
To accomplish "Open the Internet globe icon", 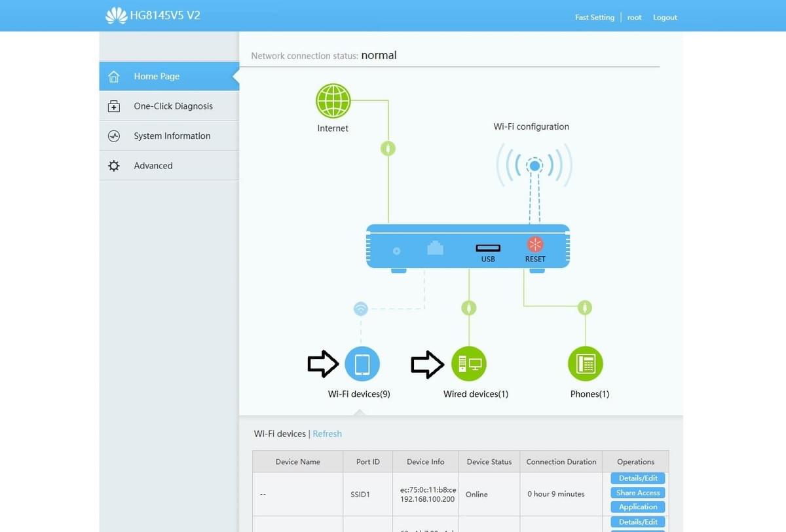I will click(x=333, y=101).
